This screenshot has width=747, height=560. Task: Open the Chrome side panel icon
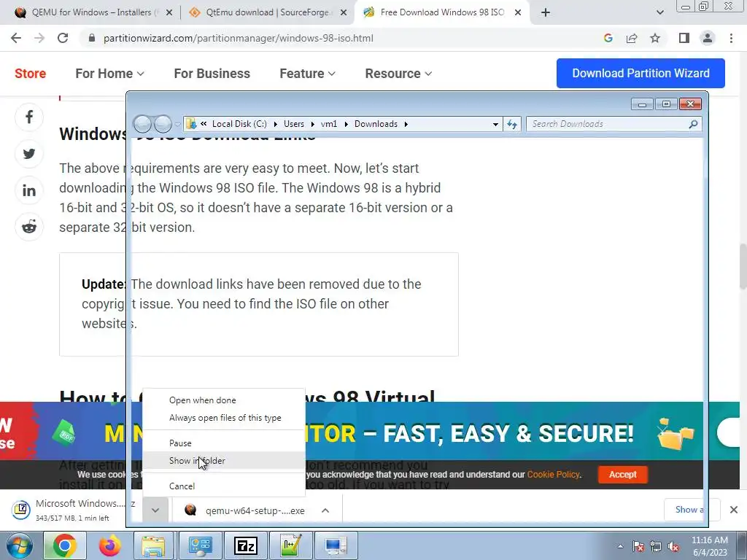pos(684,38)
